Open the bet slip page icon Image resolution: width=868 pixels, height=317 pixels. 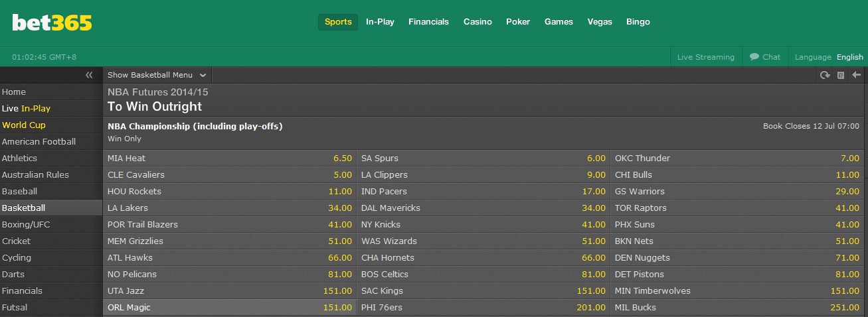(841, 75)
